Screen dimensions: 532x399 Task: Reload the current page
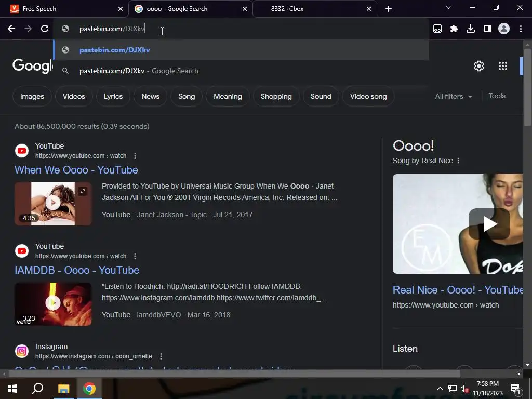pyautogui.click(x=45, y=29)
